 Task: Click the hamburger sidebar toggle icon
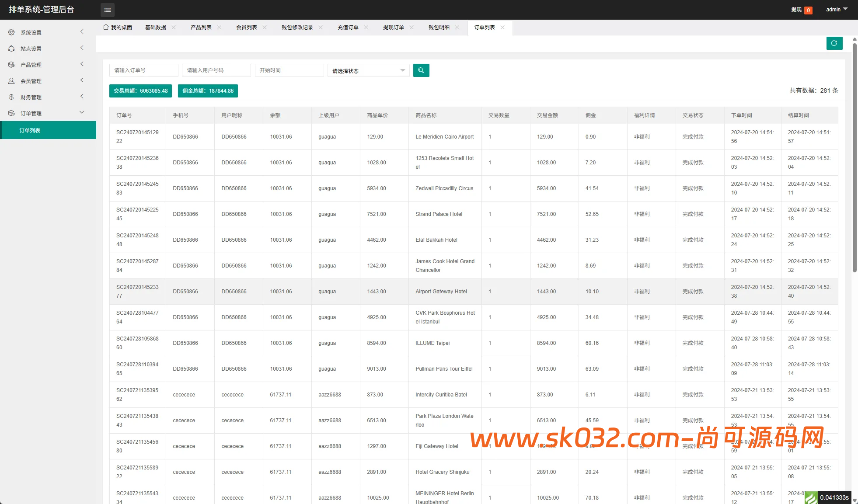[x=108, y=10]
